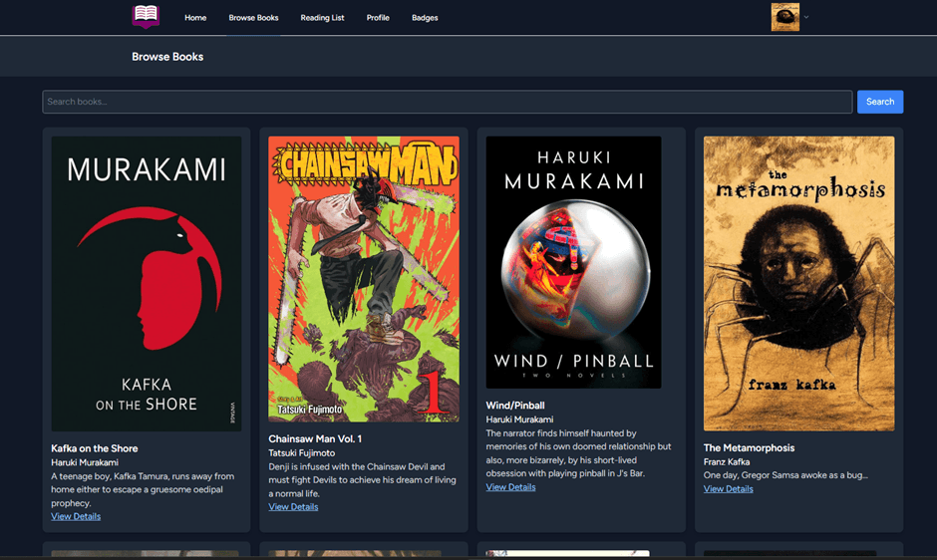
Task: Click Haruki Murakami under Kafka on the Shore
Action: point(85,462)
